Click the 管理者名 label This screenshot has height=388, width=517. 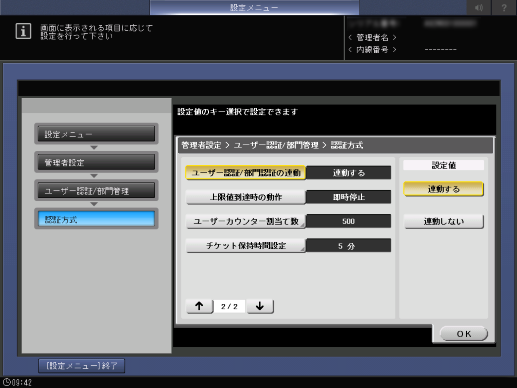coord(372,37)
